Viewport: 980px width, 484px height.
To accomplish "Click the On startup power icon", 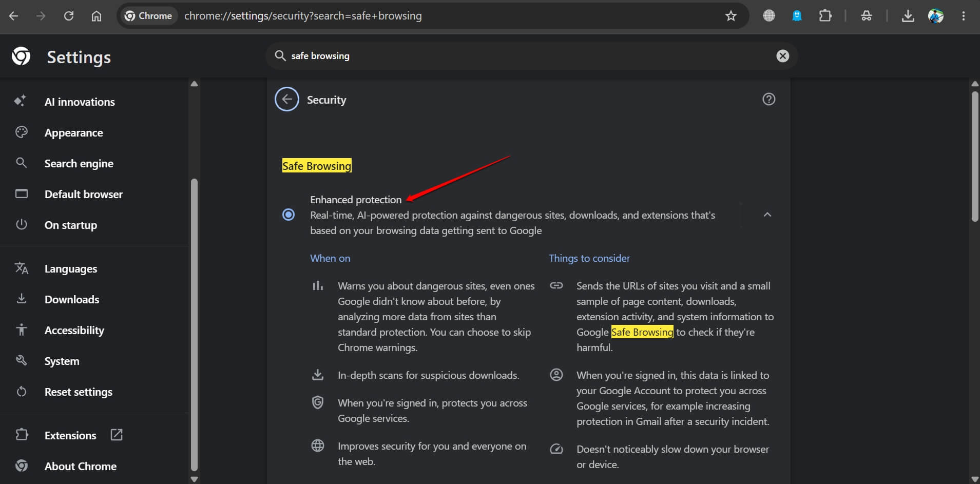I will (x=21, y=224).
